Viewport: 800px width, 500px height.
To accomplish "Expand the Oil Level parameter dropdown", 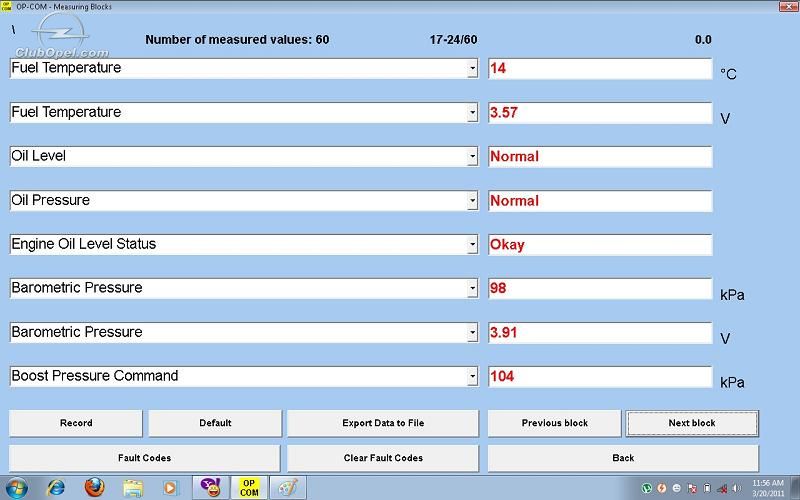I will coord(472,156).
